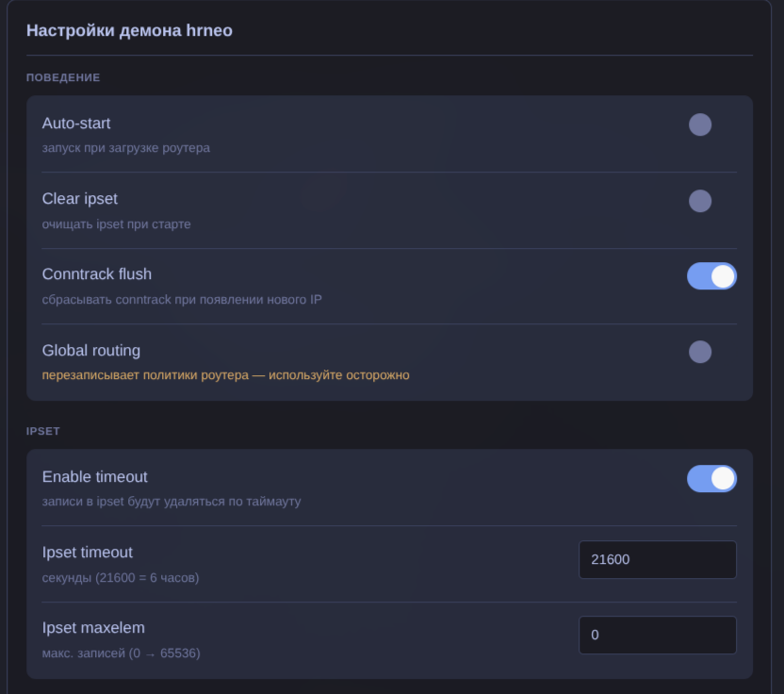This screenshot has height=694, width=784.
Task: Click the Ipset timeout input field
Action: coord(657,559)
